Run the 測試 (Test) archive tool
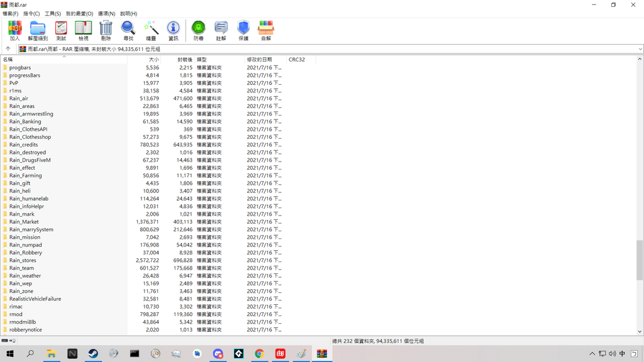644x362 pixels. [x=61, y=30]
